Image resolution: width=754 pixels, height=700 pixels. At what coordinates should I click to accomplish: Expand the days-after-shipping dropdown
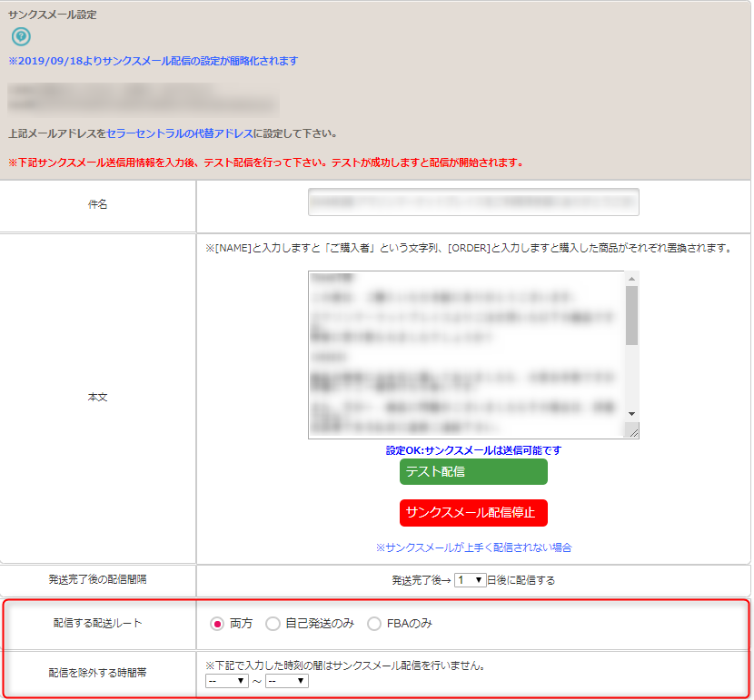471,580
